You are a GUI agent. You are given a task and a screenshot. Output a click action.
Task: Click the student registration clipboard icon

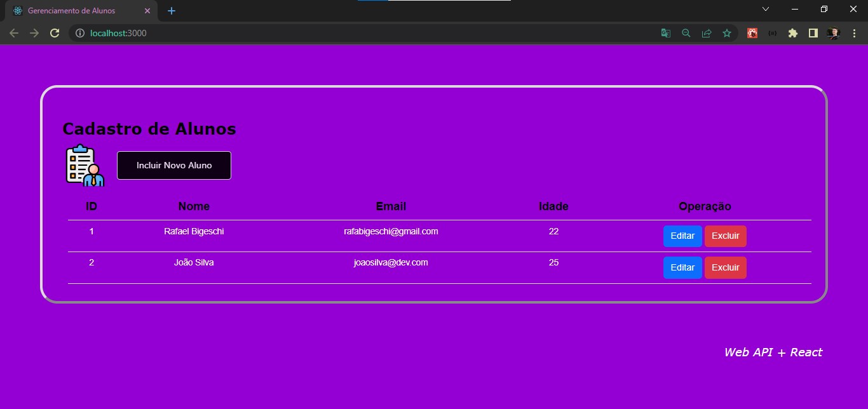(83, 166)
